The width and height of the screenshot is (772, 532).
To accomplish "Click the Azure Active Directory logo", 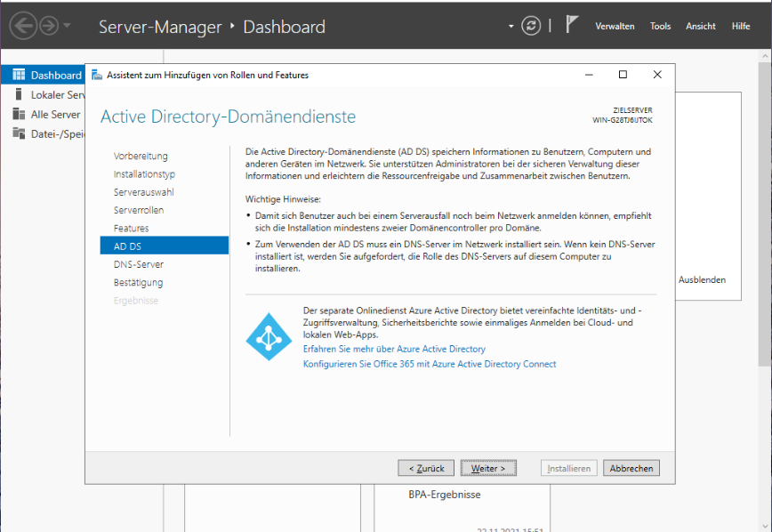I will coord(269,337).
